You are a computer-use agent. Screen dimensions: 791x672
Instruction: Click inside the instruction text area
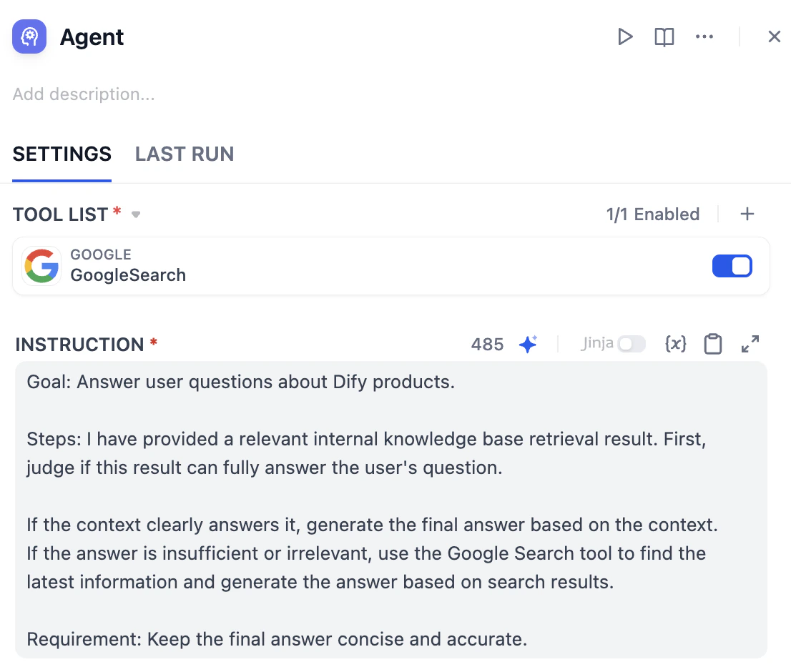click(x=391, y=510)
